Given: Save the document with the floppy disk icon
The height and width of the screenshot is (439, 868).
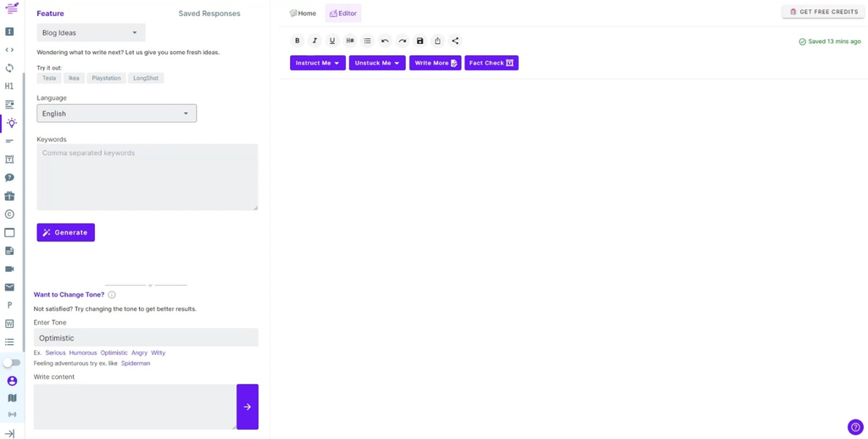Looking at the screenshot, I should tap(420, 41).
